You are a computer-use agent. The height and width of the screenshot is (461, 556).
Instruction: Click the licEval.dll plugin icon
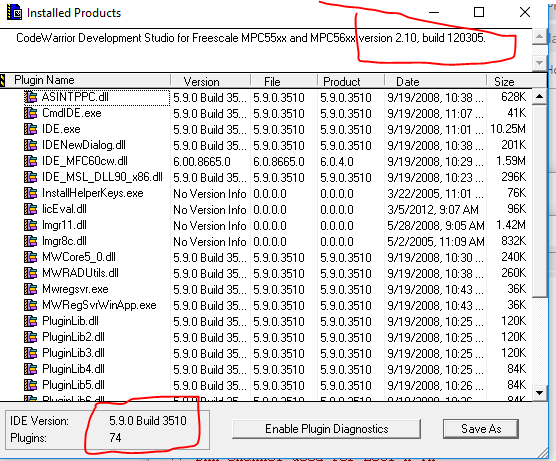click(x=30, y=209)
